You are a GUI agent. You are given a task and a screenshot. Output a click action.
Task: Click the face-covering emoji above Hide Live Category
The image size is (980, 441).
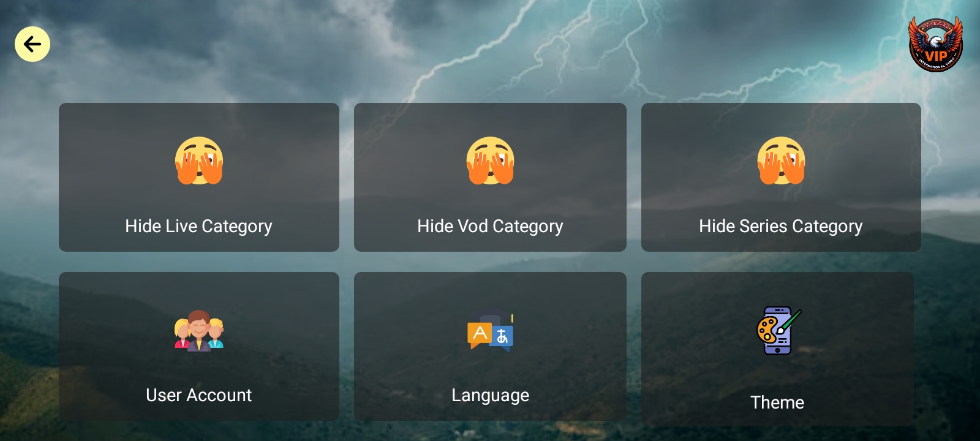tap(199, 160)
